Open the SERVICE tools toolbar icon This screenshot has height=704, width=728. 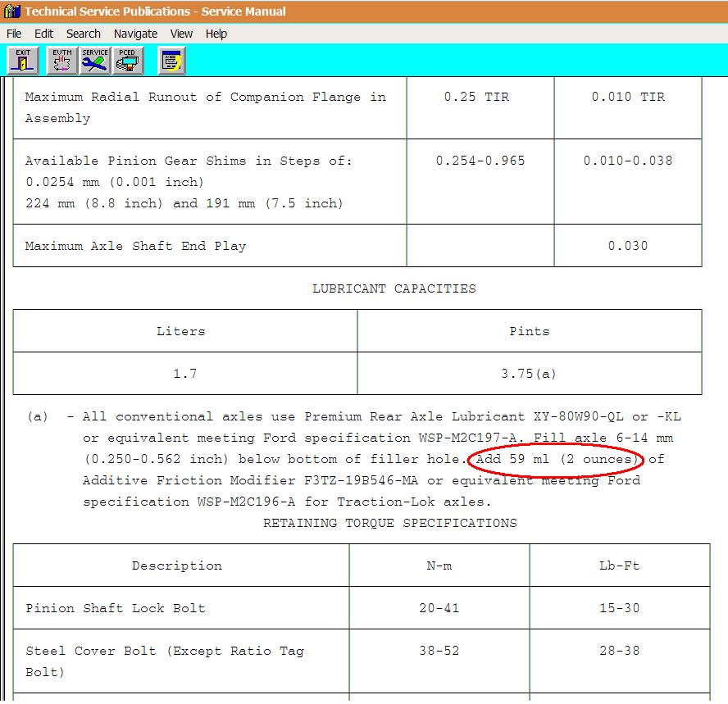[x=95, y=61]
